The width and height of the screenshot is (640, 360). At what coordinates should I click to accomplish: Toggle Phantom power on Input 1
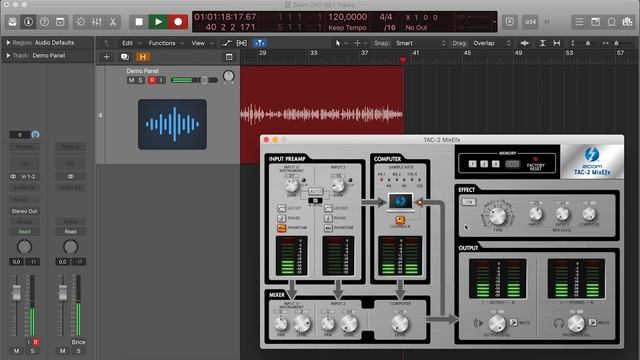click(x=282, y=228)
